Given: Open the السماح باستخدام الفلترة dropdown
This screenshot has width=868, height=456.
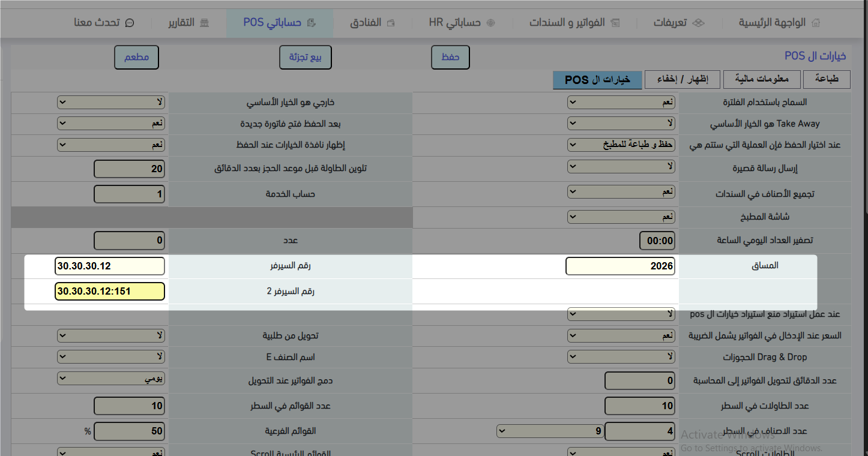Looking at the screenshot, I should point(621,103).
